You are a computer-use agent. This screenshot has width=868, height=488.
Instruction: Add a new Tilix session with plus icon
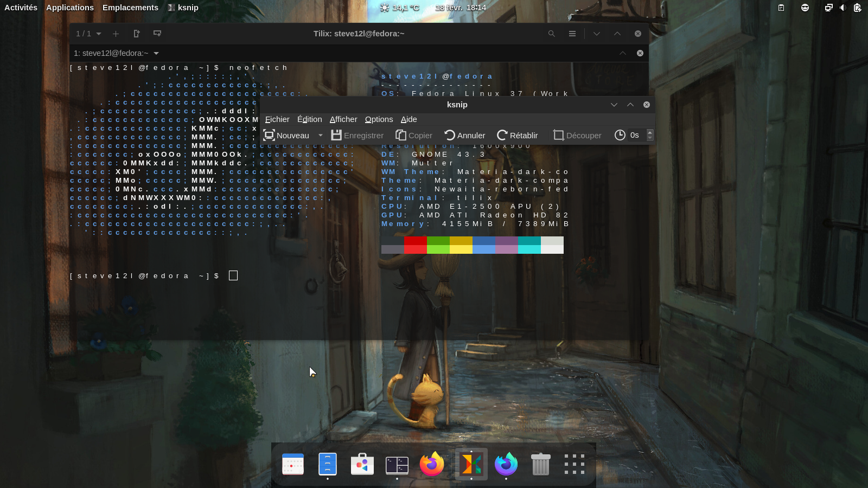(116, 34)
